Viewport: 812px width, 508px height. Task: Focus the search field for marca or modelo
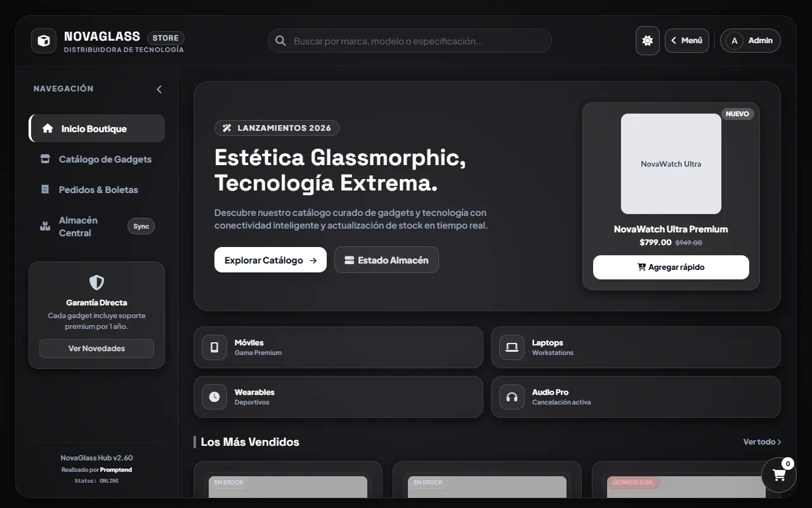coord(409,41)
